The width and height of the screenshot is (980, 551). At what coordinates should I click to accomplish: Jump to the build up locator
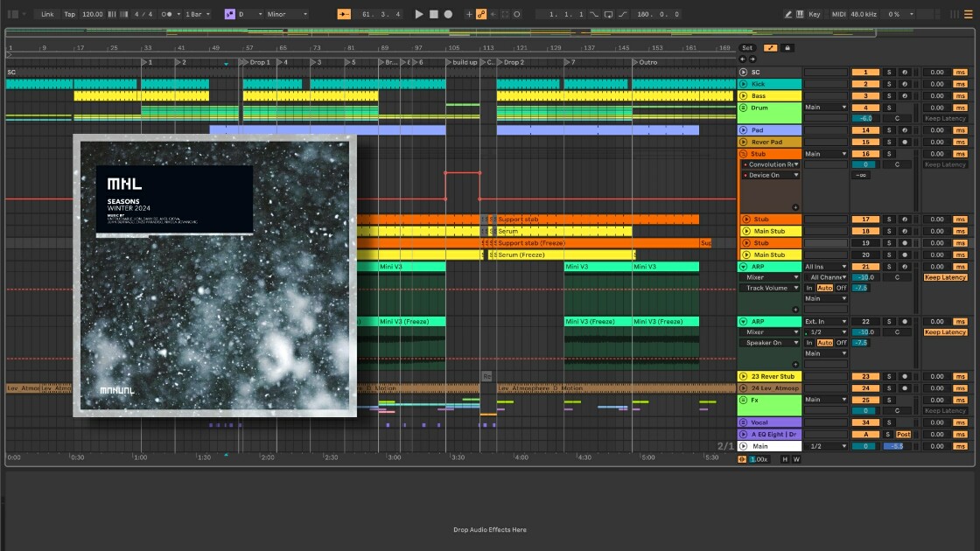coord(461,62)
